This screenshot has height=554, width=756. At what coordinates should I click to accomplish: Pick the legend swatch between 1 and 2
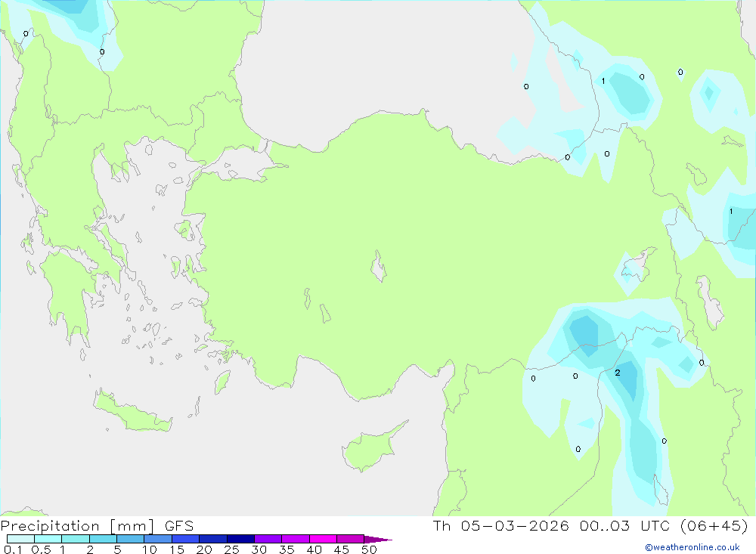point(76,539)
